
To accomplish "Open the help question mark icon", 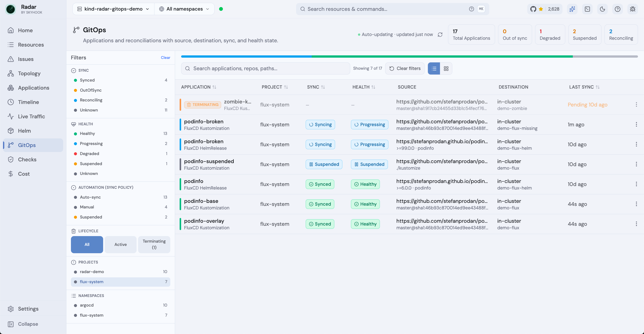I will point(618,9).
